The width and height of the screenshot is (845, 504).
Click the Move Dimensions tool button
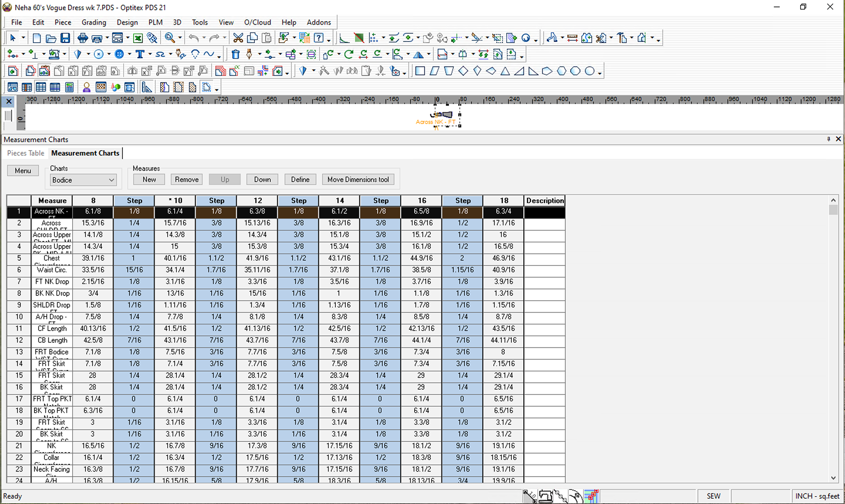pyautogui.click(x=358, y=180)
